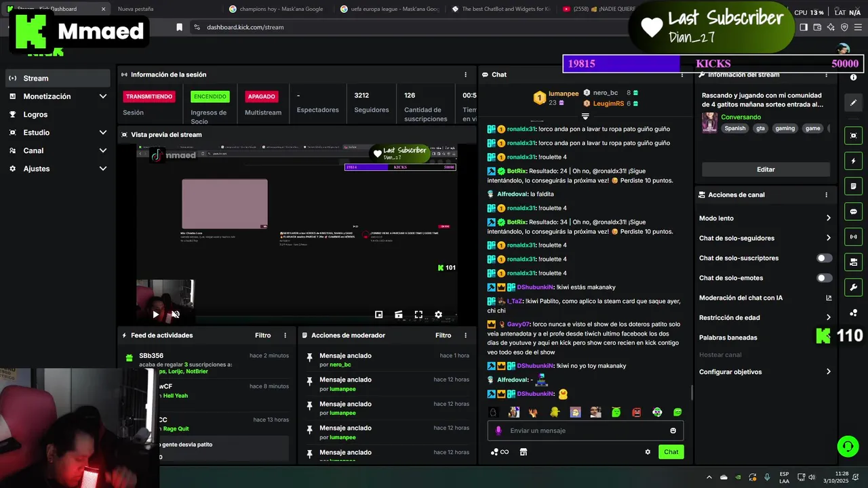Toggle Chat de solo-emotes switch

tap(824, 278)
